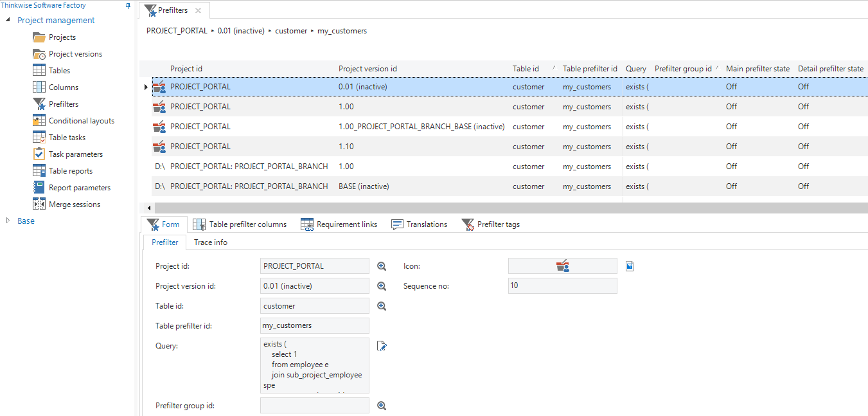Sort by Table id column header
868x416 pixels.
(x=526, y=69)
